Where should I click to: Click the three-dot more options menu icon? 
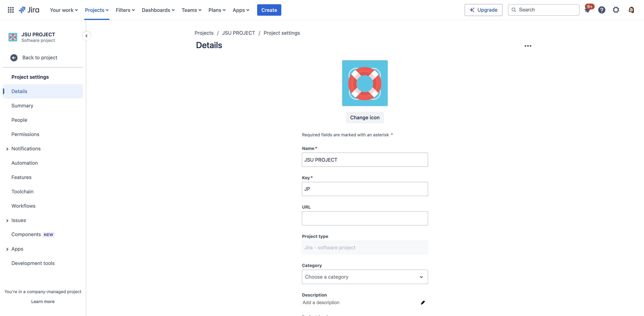point(528,46)
